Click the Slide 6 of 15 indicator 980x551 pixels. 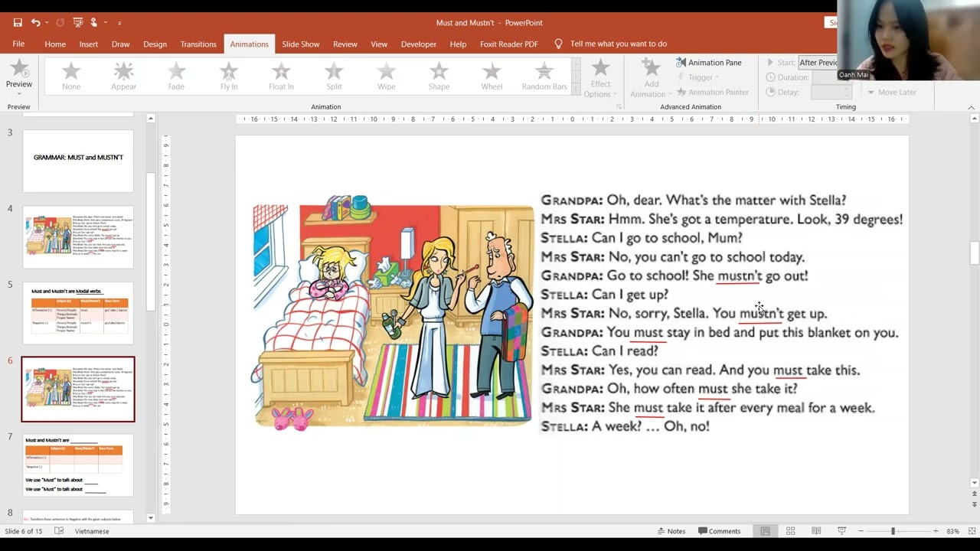click(x=24, y=531)
